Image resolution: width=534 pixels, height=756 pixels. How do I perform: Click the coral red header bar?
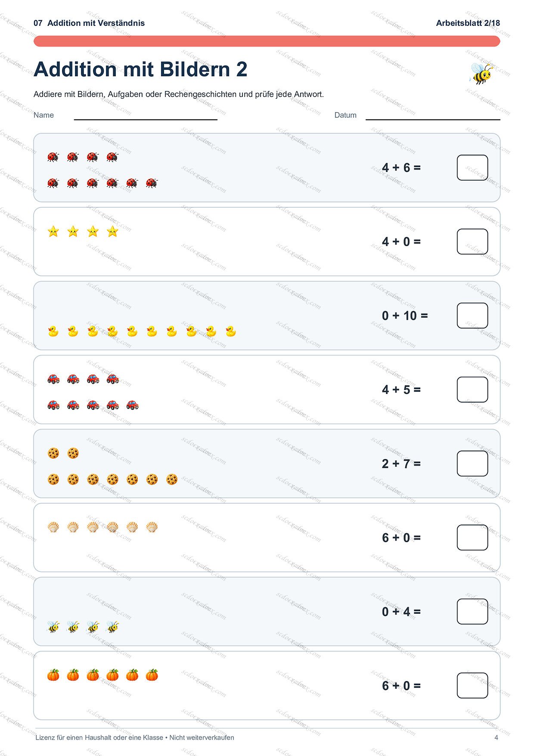267,41
